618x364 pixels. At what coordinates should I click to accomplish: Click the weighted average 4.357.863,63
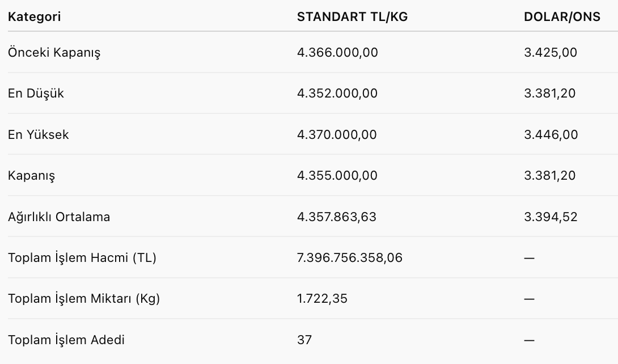pyautogui.click(x=337, y=217)
